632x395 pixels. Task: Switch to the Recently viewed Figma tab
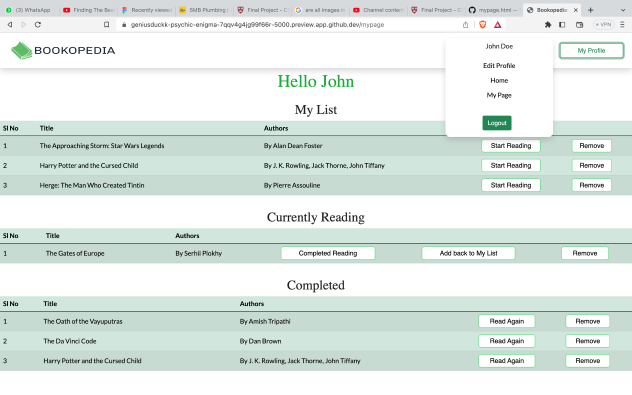point(148,10)
